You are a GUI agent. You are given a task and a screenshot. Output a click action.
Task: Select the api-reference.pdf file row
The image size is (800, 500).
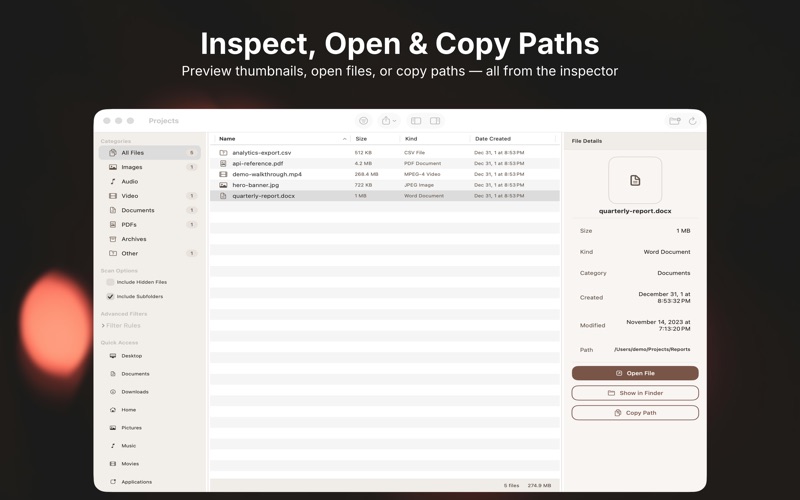click(x=385, y=163)
